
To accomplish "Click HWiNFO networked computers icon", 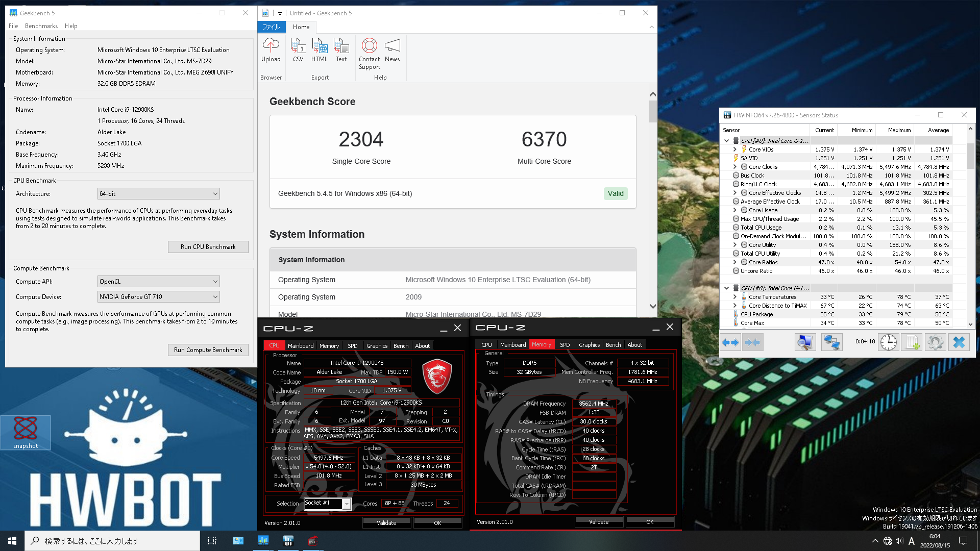I will coord(831,342).
